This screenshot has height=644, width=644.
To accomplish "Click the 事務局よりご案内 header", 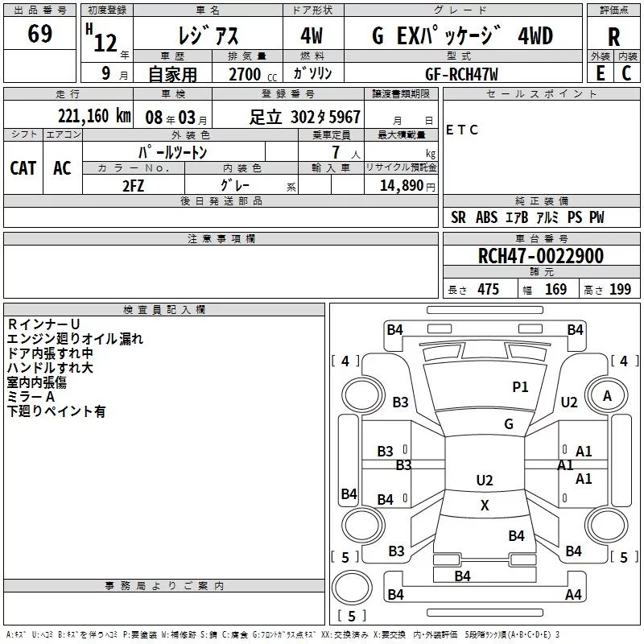I will tap(164, 586).
